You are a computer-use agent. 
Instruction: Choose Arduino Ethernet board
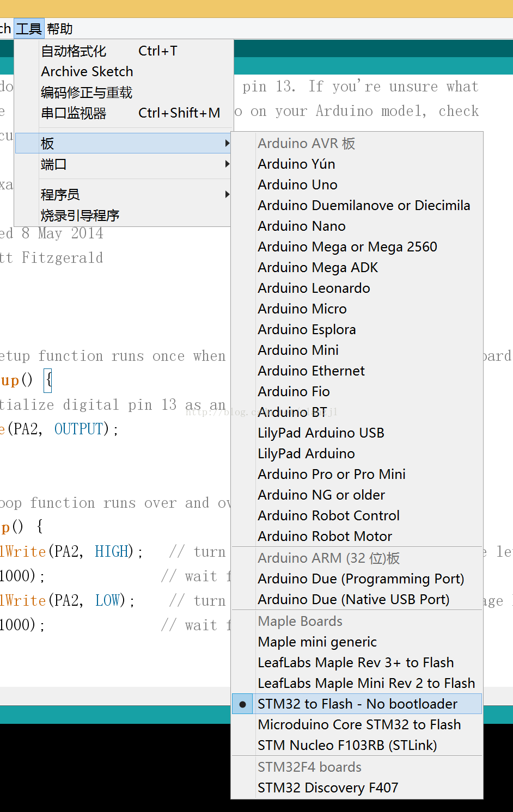(x=357, y=371)
